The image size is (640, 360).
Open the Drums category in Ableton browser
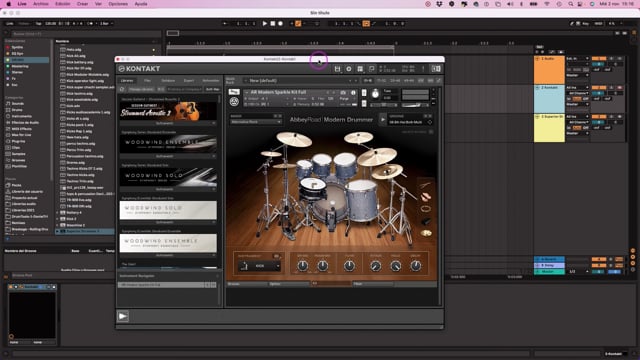17,110
